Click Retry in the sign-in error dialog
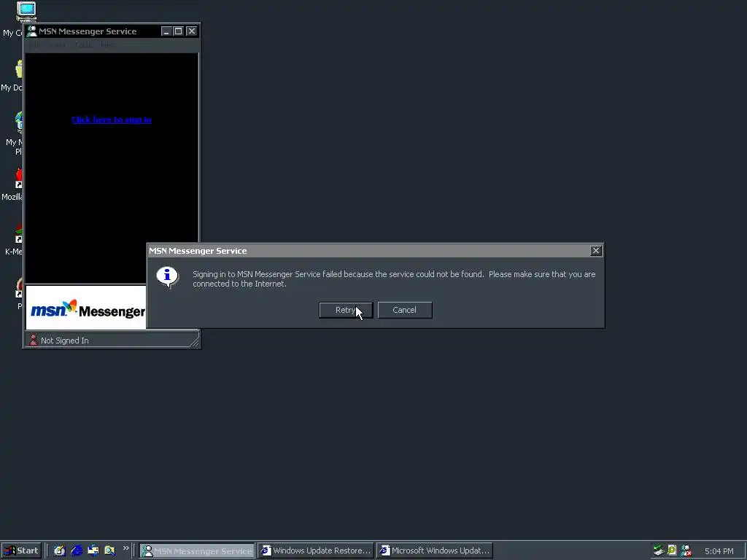The width and height of the screenshot is (747, 560). (346, 310)
